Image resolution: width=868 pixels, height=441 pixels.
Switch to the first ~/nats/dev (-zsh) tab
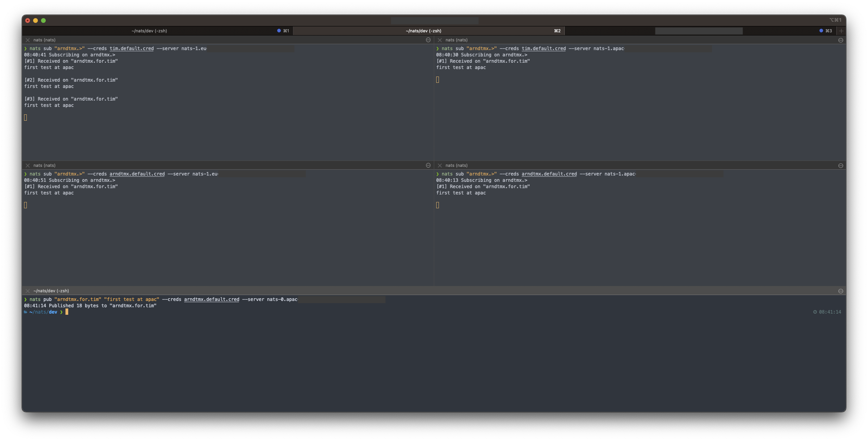pyautogui.click(x=149, y=30)
